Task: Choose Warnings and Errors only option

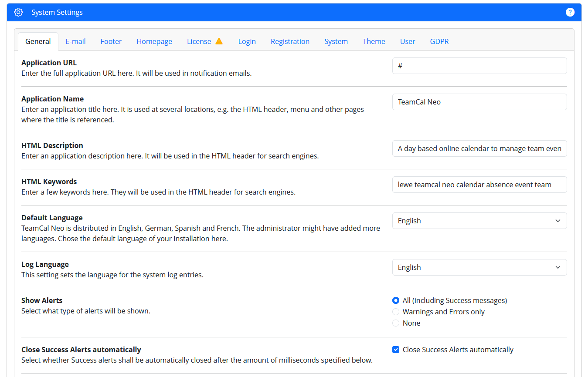Action: [396, 312]
